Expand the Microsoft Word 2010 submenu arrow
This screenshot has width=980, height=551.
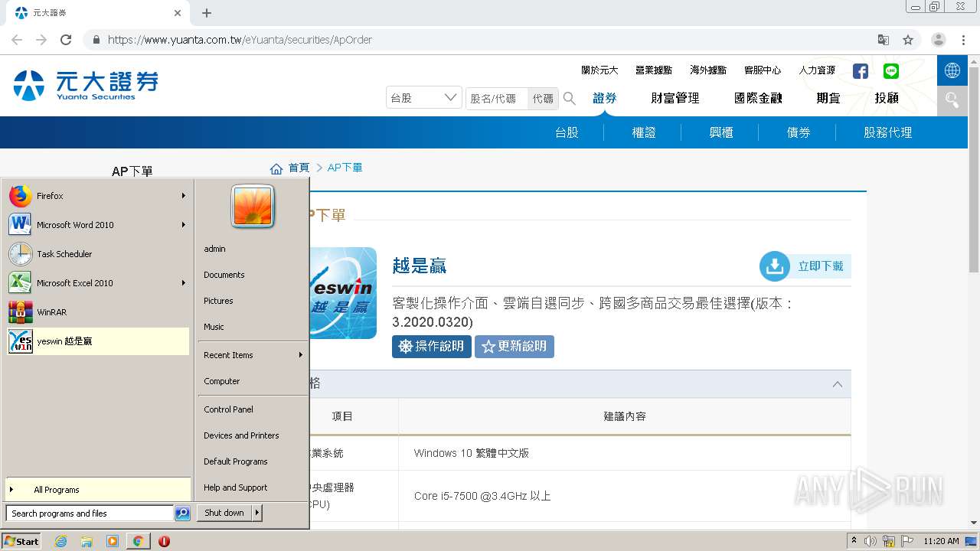pyautogui.click(x=184, y=225)
